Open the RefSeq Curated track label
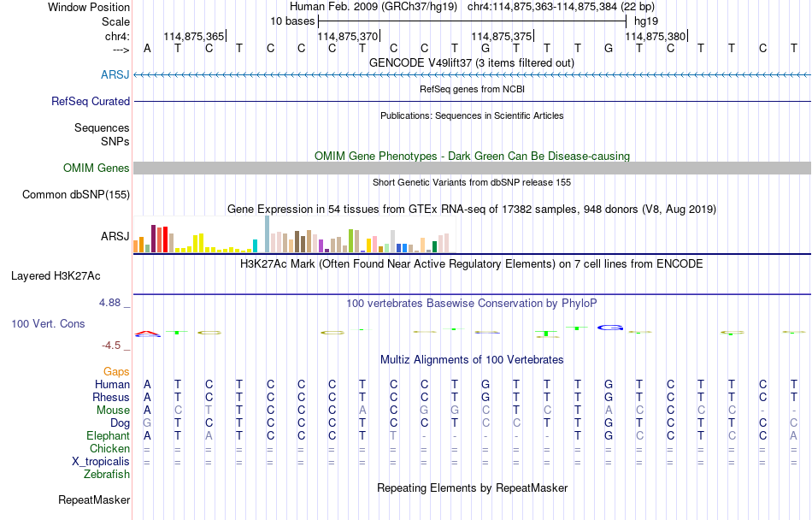This screenshot has height=520, width=812. (x=90, y=101)
